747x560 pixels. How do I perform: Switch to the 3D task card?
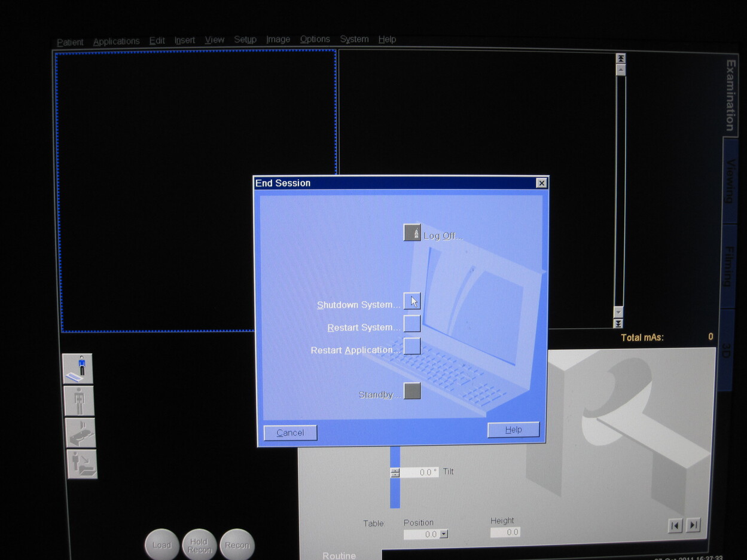[726, 350]
